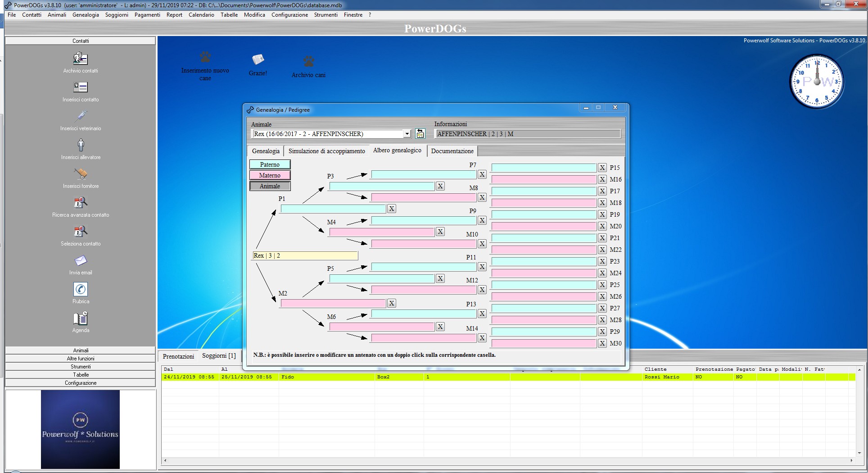Clear ancestor M8 with its X button
Viewport: 868px width, 473px height.
pos(482,197)
